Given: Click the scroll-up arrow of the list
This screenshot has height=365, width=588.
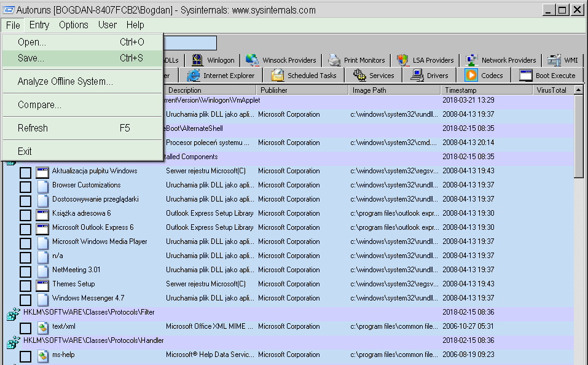Looking at the screenshot, I should point(579,90).
